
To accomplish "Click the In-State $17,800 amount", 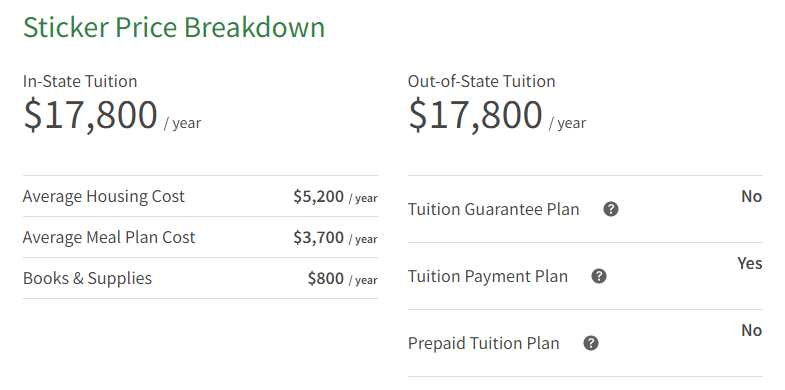I will pyautogui.click(x=90, y=115).
